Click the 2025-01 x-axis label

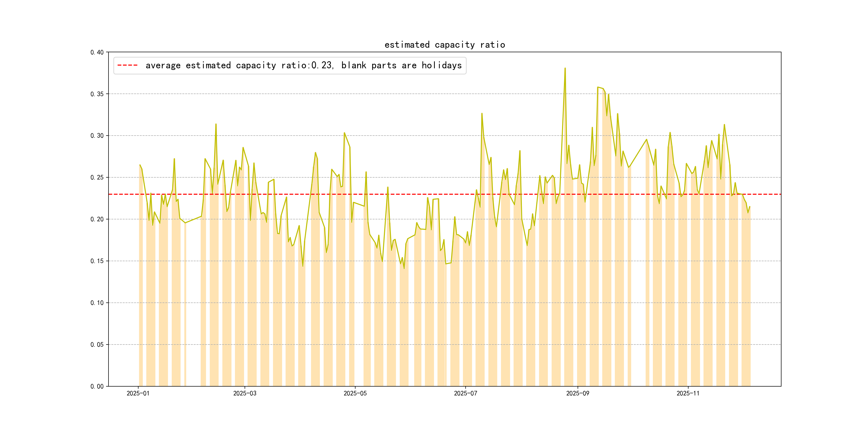pyautogui.click(x=138, y=393)
